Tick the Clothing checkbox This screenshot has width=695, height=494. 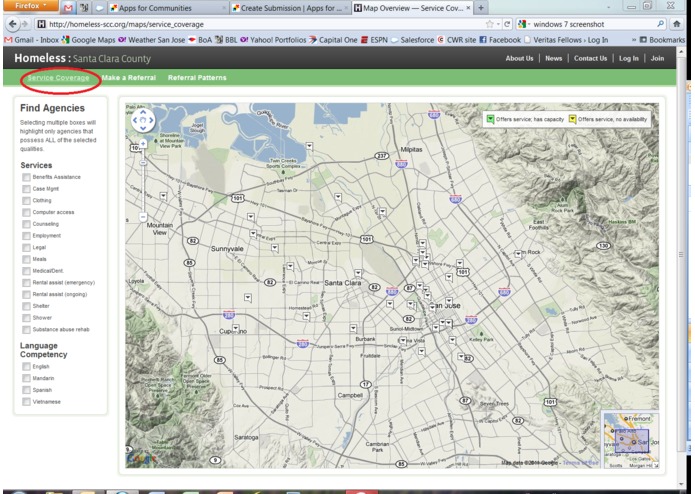(x=26, y=201)
